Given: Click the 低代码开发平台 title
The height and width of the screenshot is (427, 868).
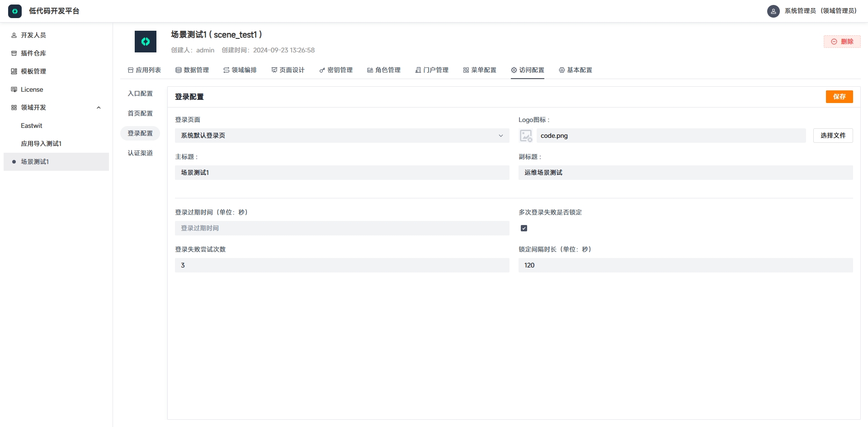Looking at the screenshot, I should pos(54,11).
